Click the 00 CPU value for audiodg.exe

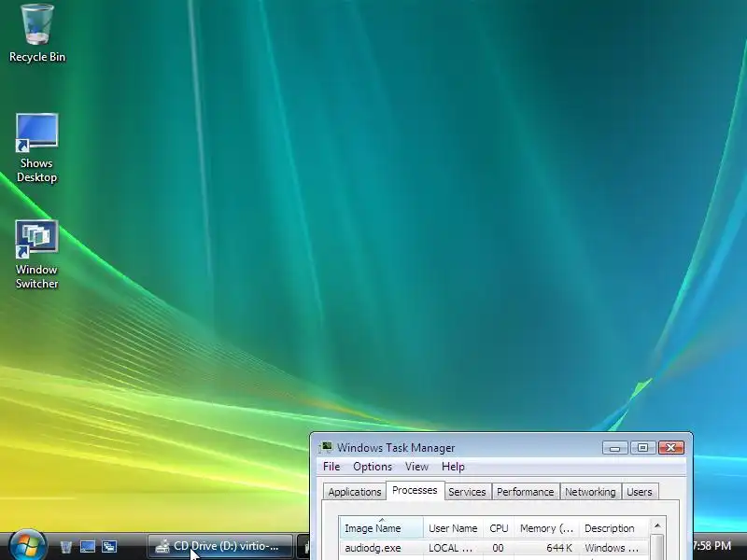tap(499, 548)
